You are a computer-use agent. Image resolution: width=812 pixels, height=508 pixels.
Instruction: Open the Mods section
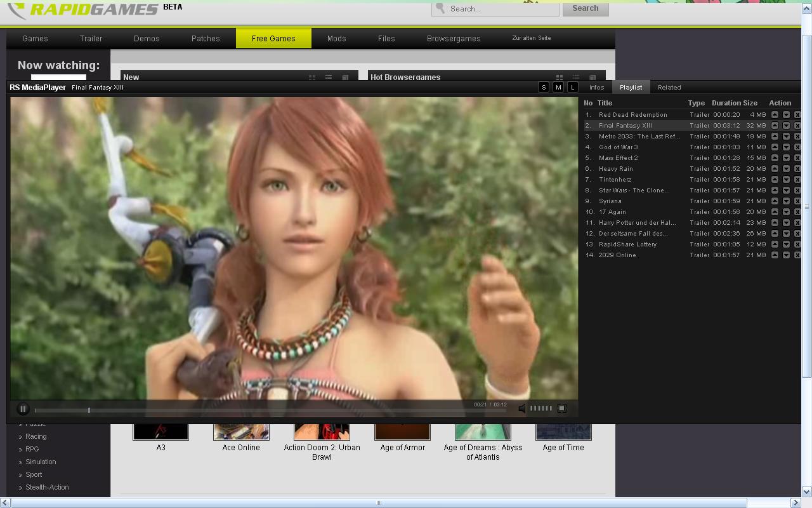336,38
